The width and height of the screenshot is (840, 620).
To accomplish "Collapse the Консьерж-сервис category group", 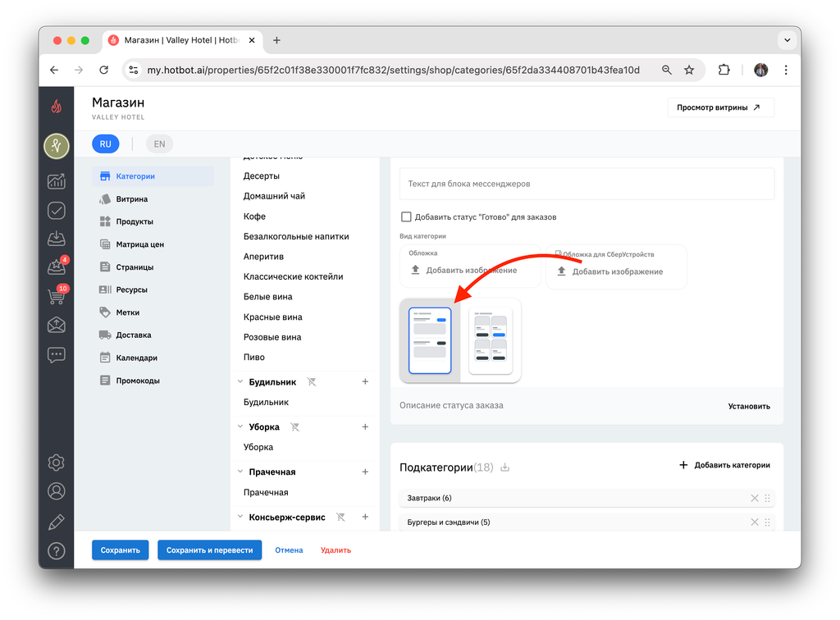I will coord(240,517).
